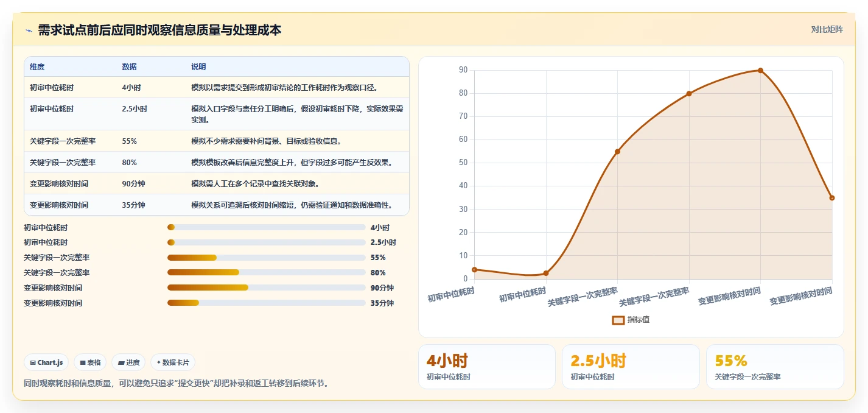The height and width of the screenshot is (413, 868).
Task: Click the 对比矩阵 tag in the header
Action: (827, 30)
